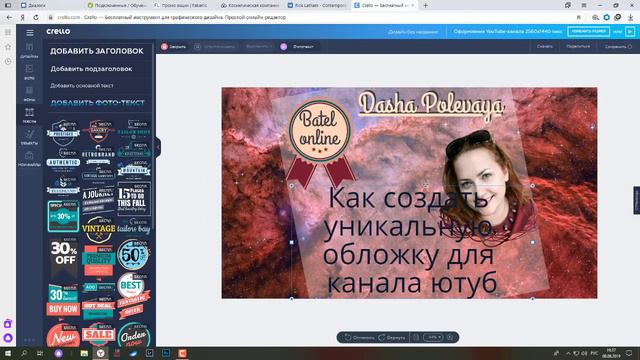
Task: Choose the Vintage yellow badge template
Action: point(98,229)
